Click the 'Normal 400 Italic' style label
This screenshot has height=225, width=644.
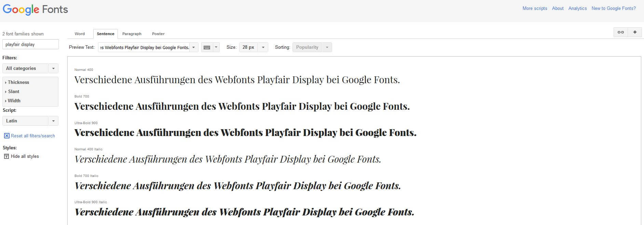(88, 149)
